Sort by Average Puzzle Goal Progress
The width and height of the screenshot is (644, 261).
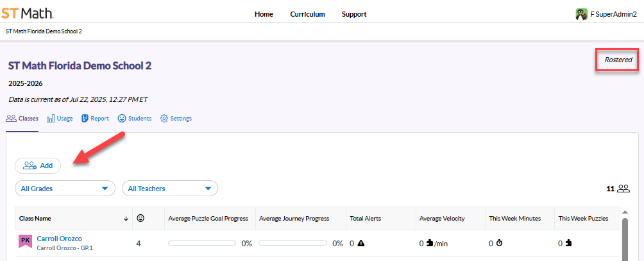208,219
